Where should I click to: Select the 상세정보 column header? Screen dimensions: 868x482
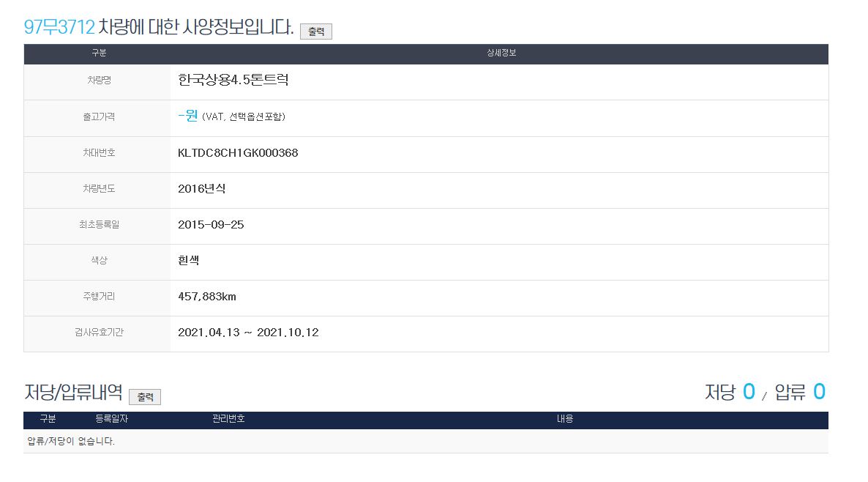pos(501,53)
